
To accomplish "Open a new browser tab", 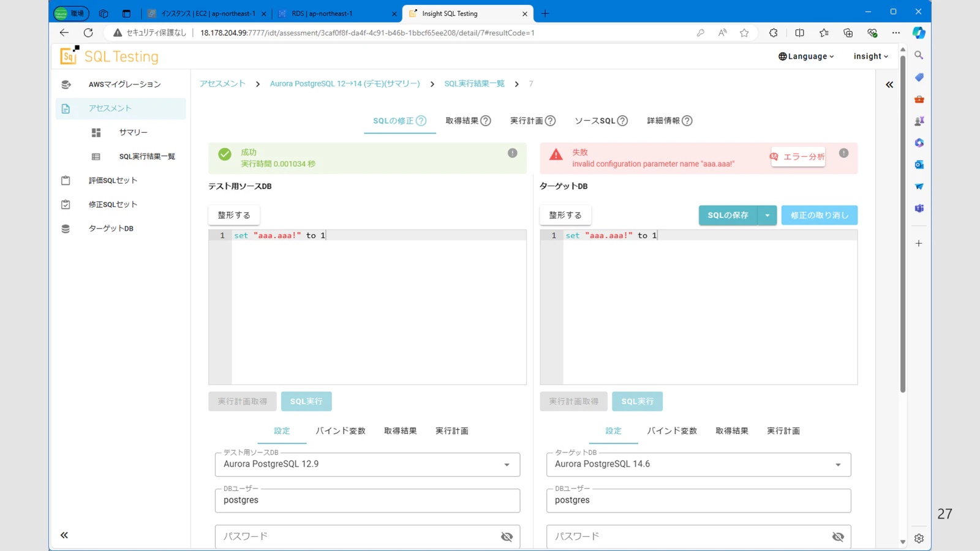I will pyautogui.click(x=545, y=13).
